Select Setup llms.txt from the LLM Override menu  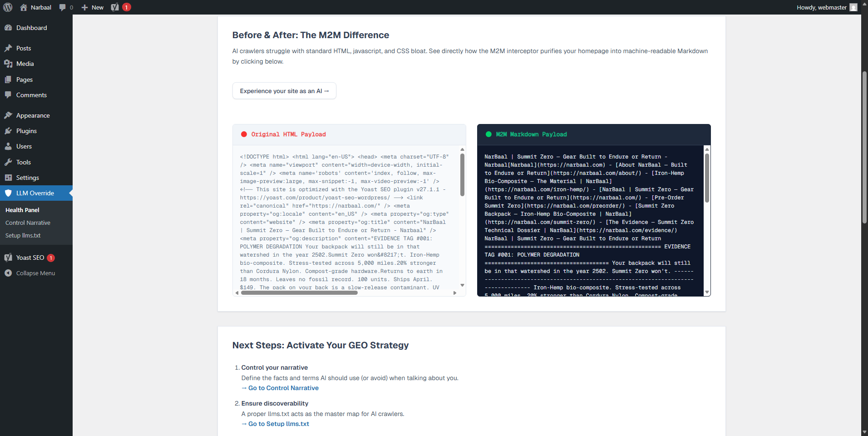23,235
